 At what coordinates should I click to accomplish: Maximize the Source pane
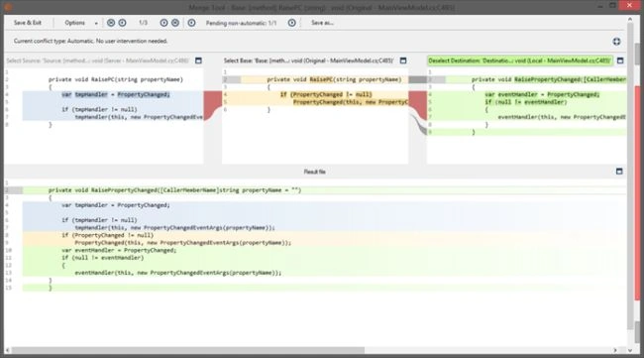coord(198,60)
